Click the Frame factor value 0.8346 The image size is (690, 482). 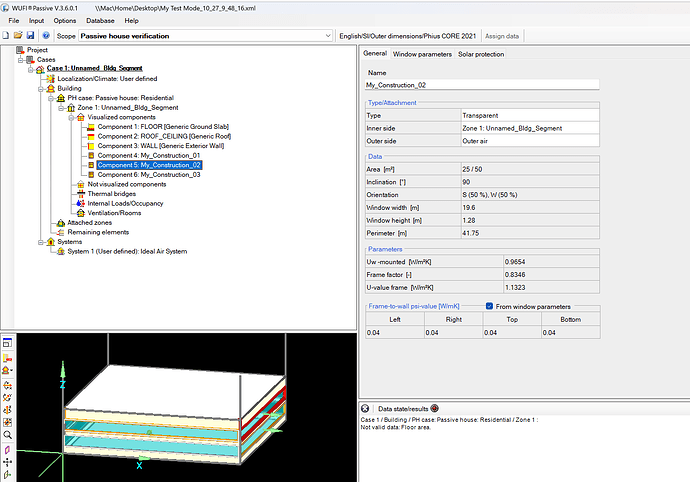tap(551, 274)
